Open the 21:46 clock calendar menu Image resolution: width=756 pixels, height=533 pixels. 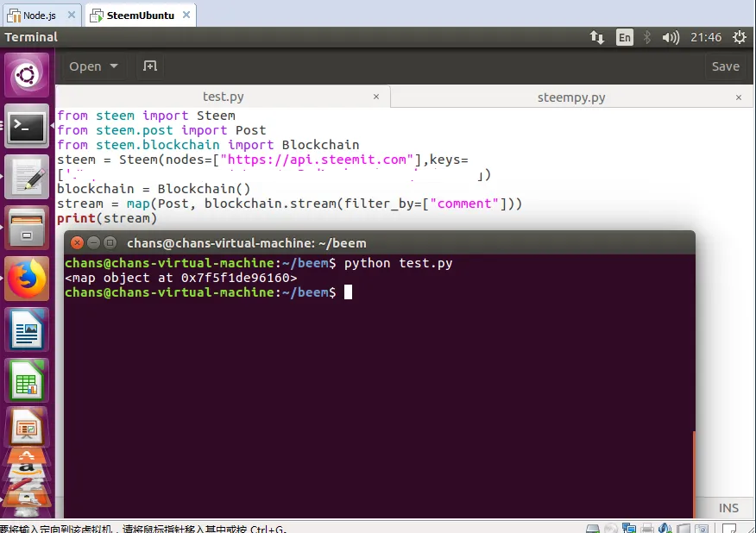click(706, 37)
